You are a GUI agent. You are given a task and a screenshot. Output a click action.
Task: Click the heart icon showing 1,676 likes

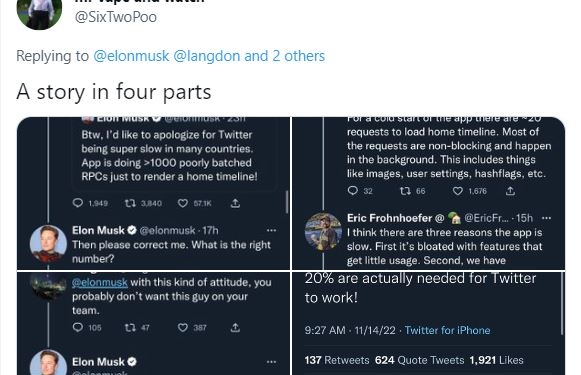pos(458,191)
